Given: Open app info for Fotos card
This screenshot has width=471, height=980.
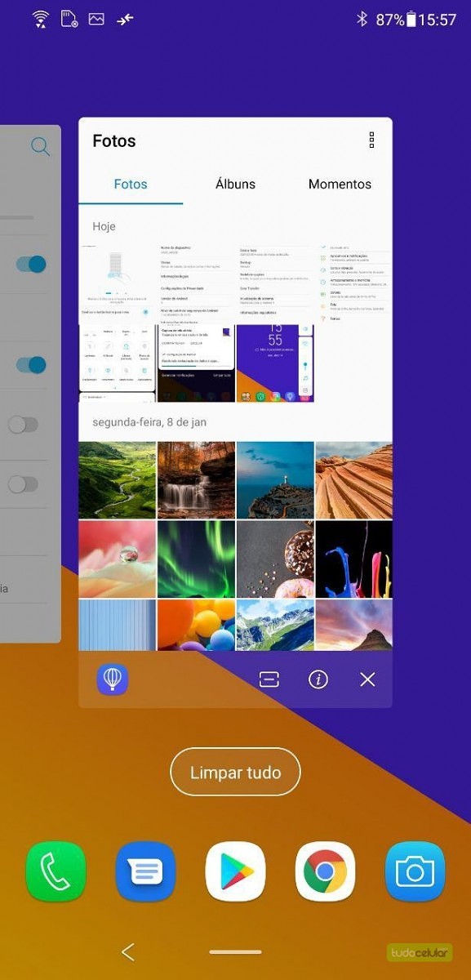Looking at the screenshot, I should point(318,679).
